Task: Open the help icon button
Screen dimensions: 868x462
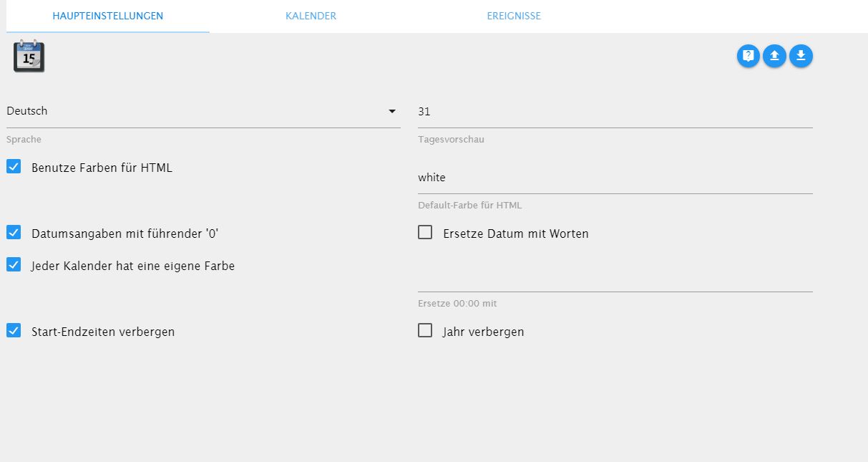Action: [748, 56]
